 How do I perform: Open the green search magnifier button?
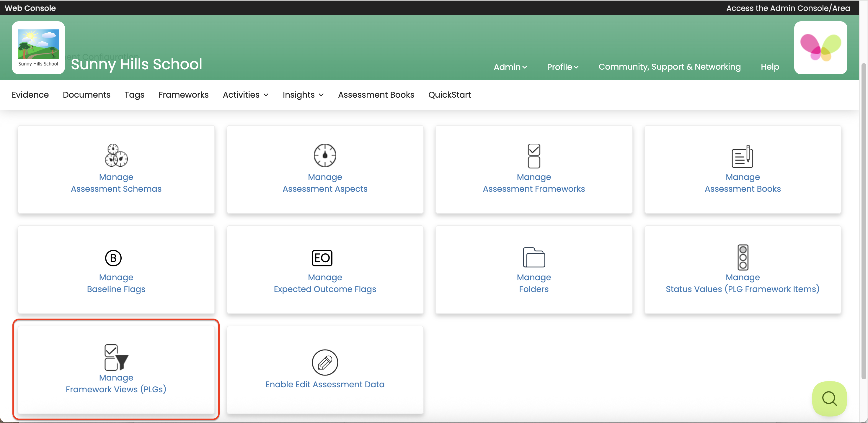(x=829, y=399)
